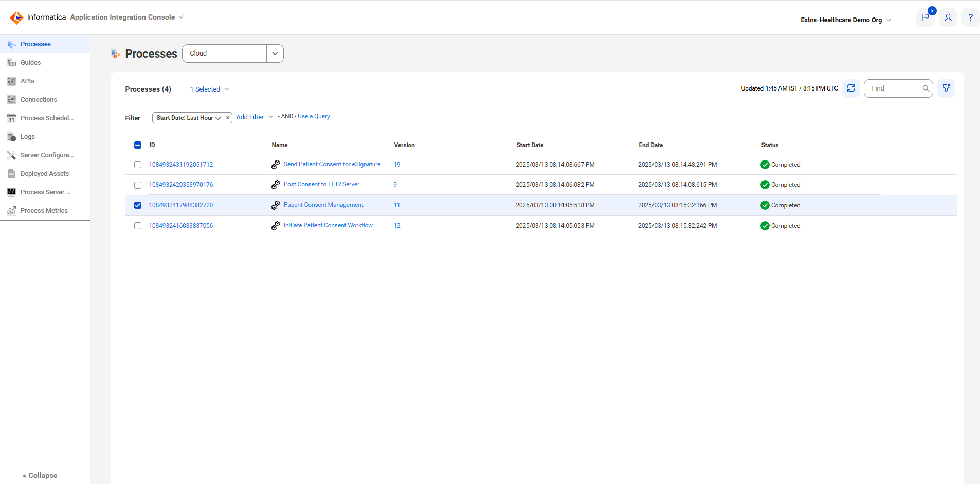Click the APIs sidebar icon
This screenshot has width=980, height=484.
11,81
